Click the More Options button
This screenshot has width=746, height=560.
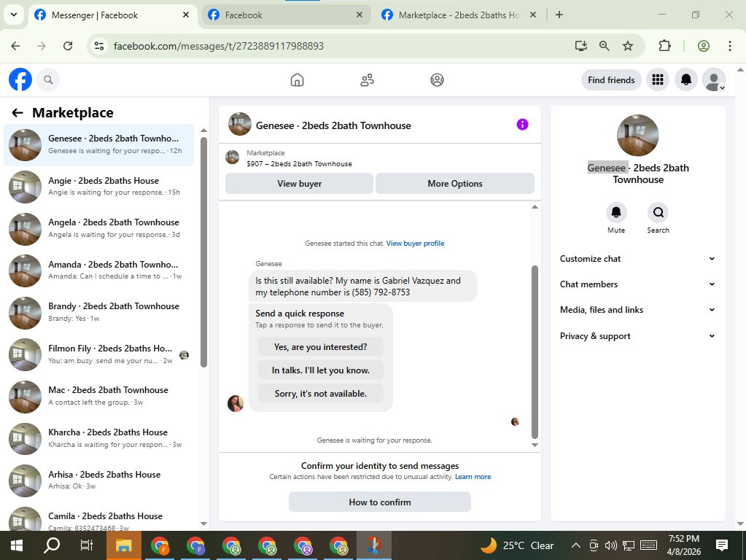(x=455, y=184)
